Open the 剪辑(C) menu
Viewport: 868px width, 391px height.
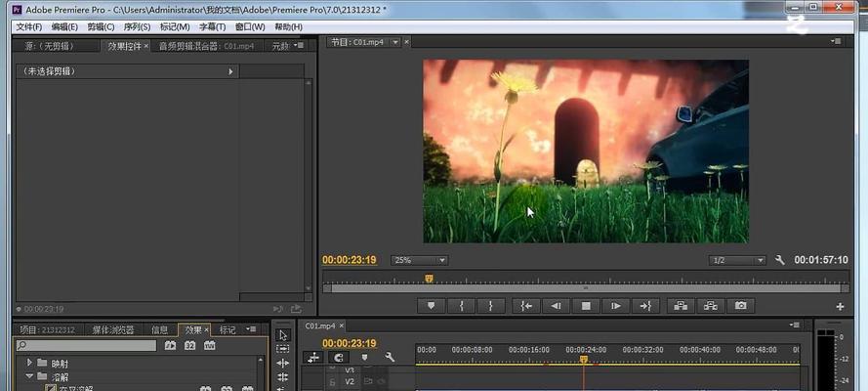click(x=101, y=26)
